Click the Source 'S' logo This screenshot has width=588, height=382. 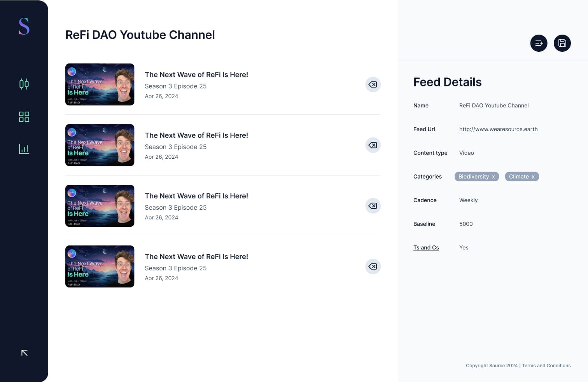24,26
